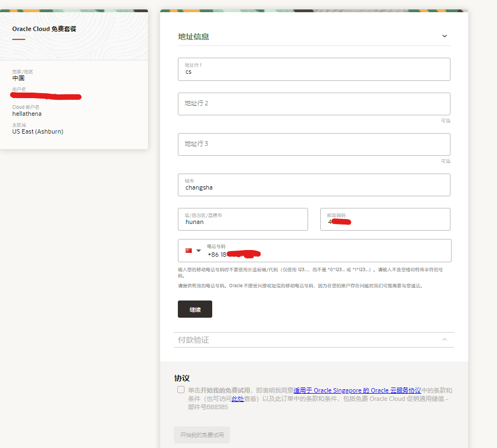This screenshot has height=448, width=497.
Task: Click the 继续 button
Action: tap(195, 309)
